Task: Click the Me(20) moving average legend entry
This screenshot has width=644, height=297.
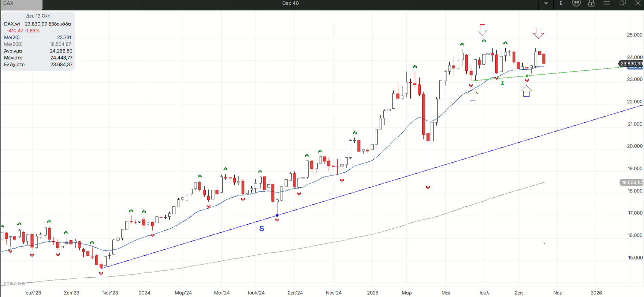Action: click(12, 38)
